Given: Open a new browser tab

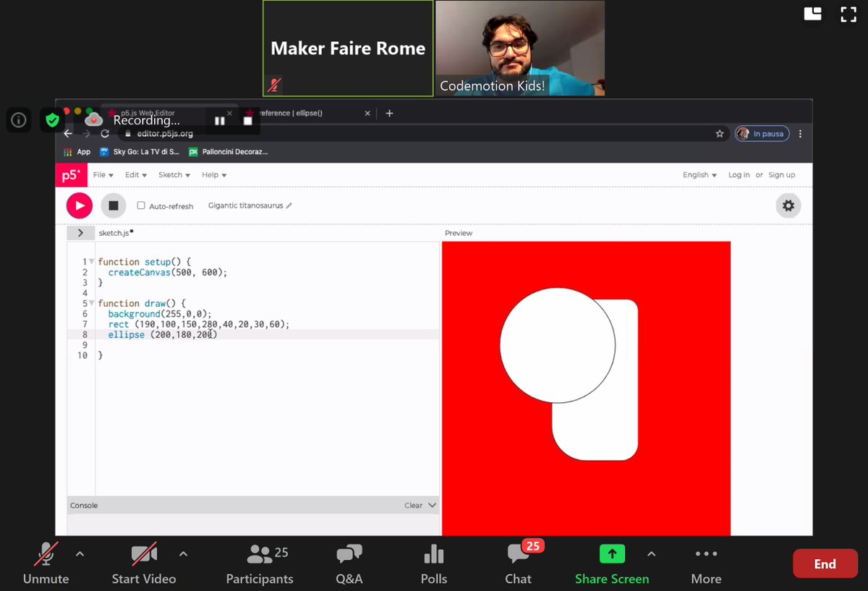Looking at the screenshot, I should click(x=389, y=114).
